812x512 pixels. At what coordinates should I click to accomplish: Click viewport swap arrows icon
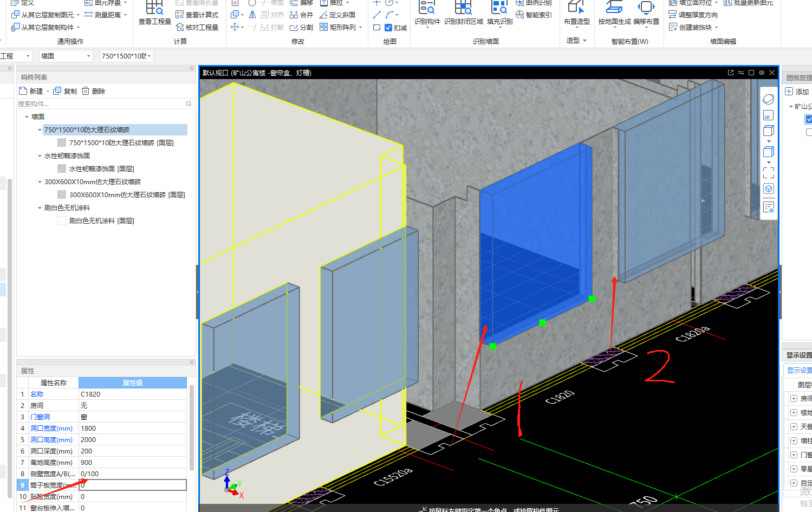click(x=741, y=73)
